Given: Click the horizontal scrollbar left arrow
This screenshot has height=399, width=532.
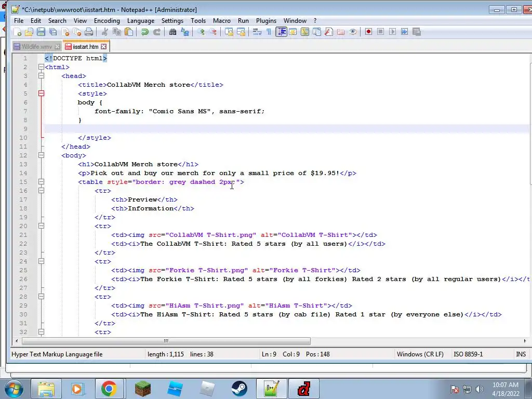Looking at the screenshot, I should [x=16, y=341].
